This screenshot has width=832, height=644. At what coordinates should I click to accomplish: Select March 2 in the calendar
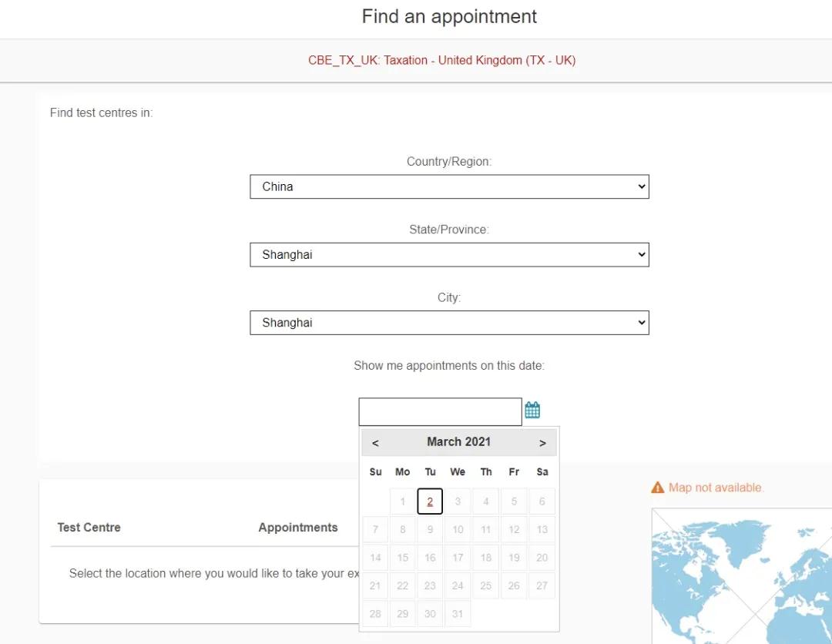(x=430, y=501)
